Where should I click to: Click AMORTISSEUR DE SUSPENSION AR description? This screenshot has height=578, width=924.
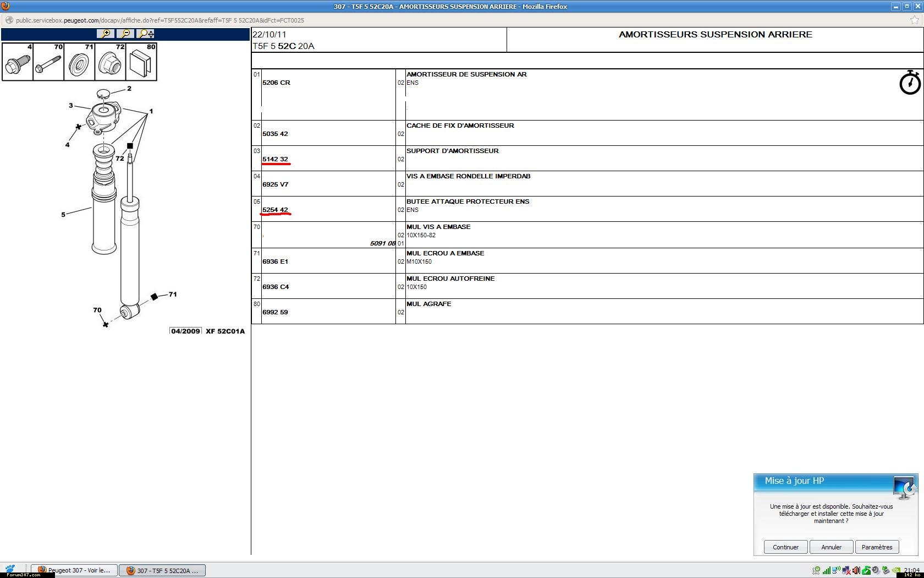click(x=466, y=74)
